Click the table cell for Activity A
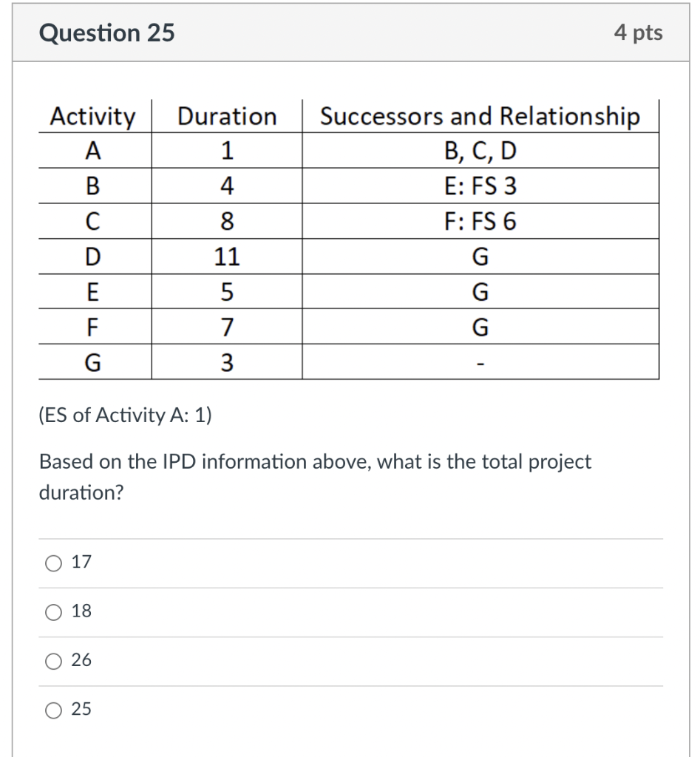Image resolution: width=700 pixels, height=757 pixels. [92, 151]
